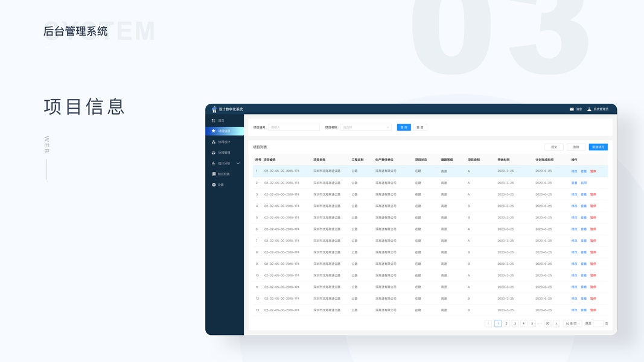
Task: Focus the 项目编号 input field
Action: click(294, 127)
